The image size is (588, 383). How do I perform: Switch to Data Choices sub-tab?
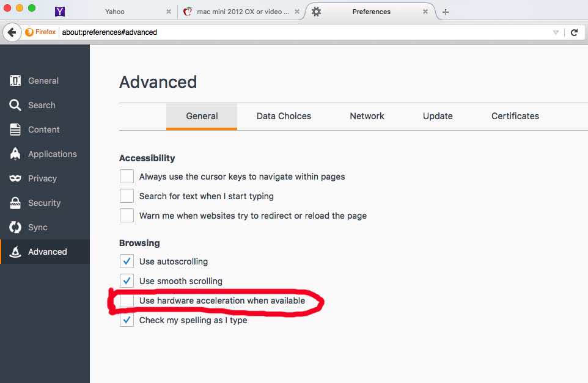point(284,116)
